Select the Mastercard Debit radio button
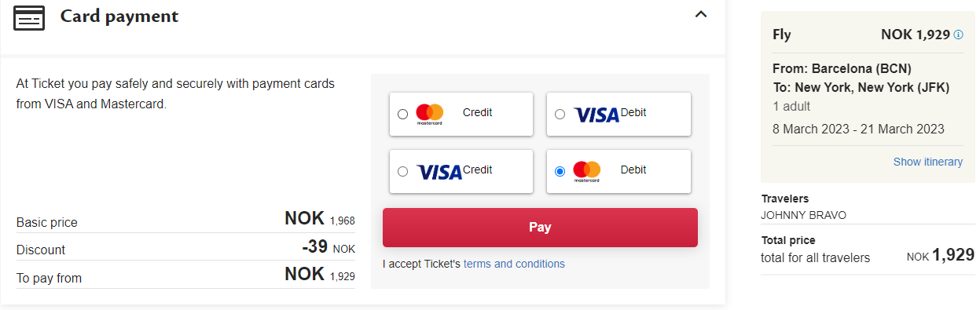 [560, 171]
